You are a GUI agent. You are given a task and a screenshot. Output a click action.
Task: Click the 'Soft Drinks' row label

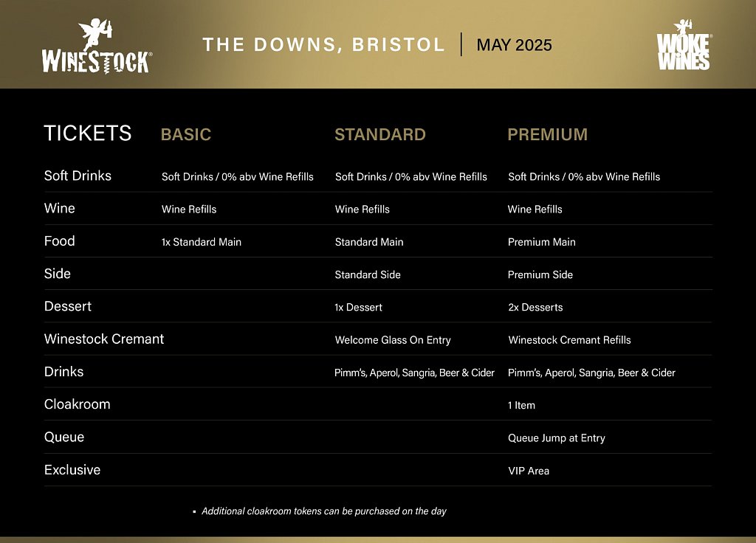[x=78, y=176]
